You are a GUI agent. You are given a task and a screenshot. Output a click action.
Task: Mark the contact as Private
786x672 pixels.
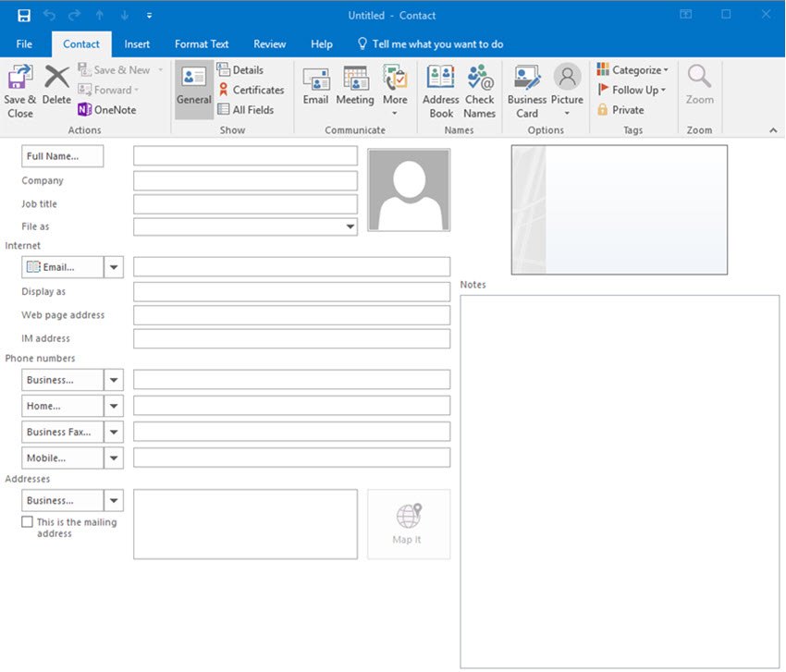pos(620,110)
